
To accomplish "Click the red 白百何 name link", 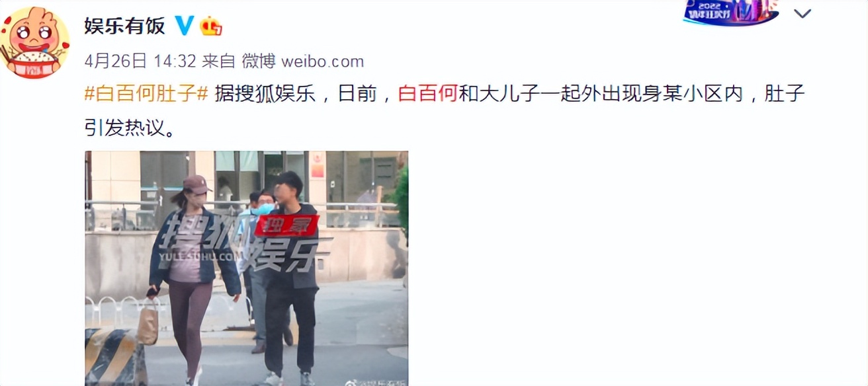I will point(428,95).
